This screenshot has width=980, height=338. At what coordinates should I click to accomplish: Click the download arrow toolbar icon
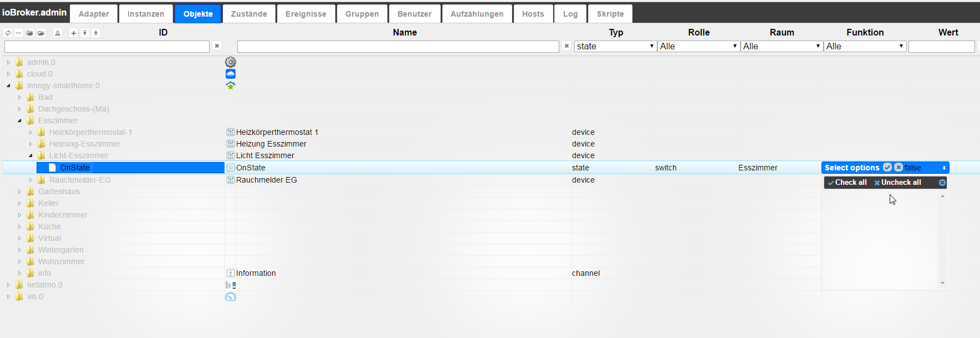coord(96,33)
